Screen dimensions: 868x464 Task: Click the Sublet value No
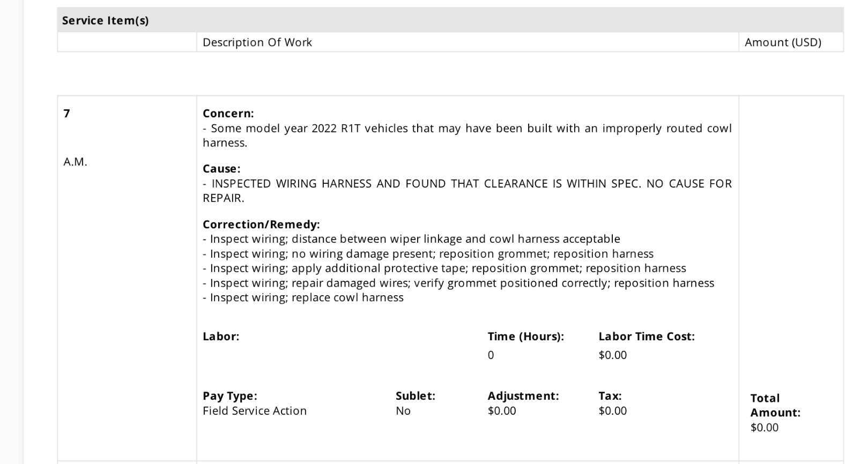tap(403, 411)
